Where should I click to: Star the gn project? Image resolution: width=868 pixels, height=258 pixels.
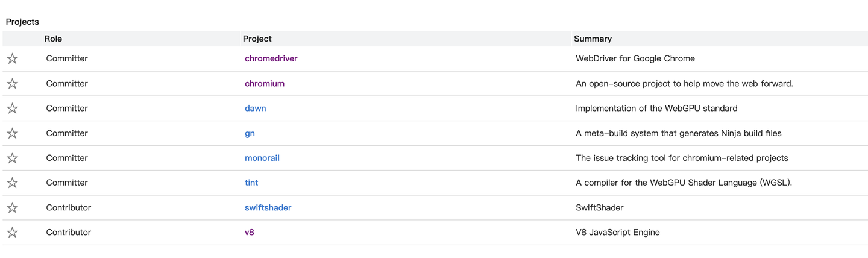point(12,133)
